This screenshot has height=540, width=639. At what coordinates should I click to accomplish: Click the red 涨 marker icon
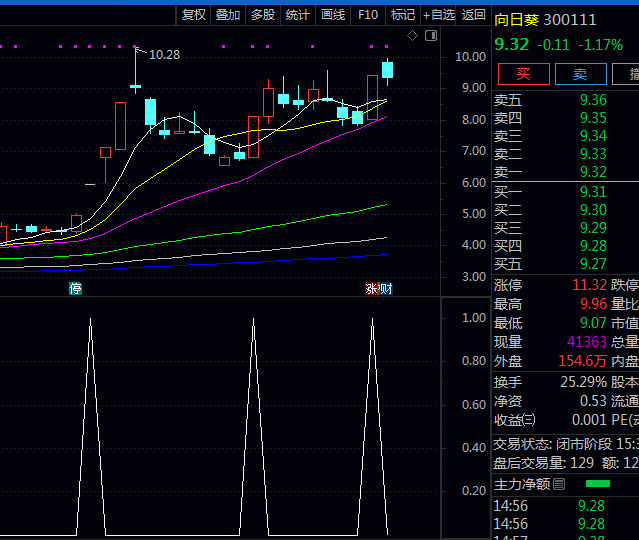coord(371,289)
